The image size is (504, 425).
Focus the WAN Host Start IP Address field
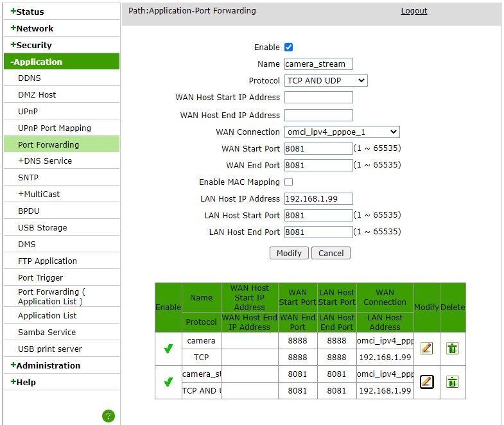(318, 98)
